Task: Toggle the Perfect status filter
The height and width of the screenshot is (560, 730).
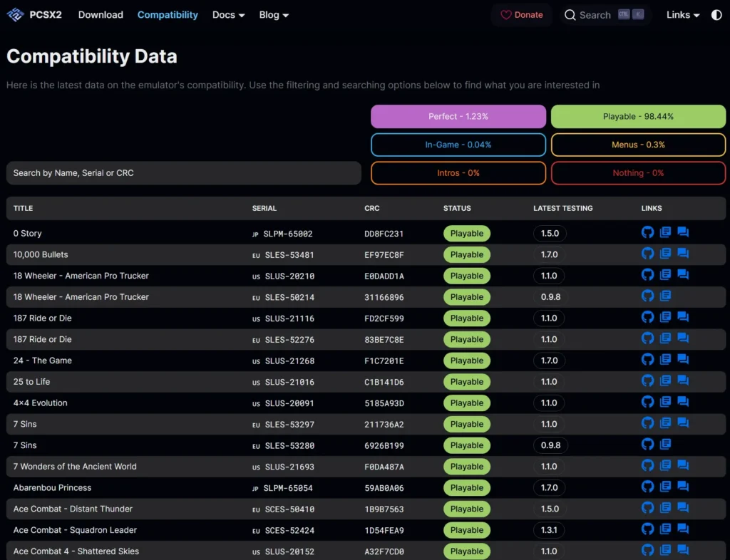Action: click(x=458, y=116)
